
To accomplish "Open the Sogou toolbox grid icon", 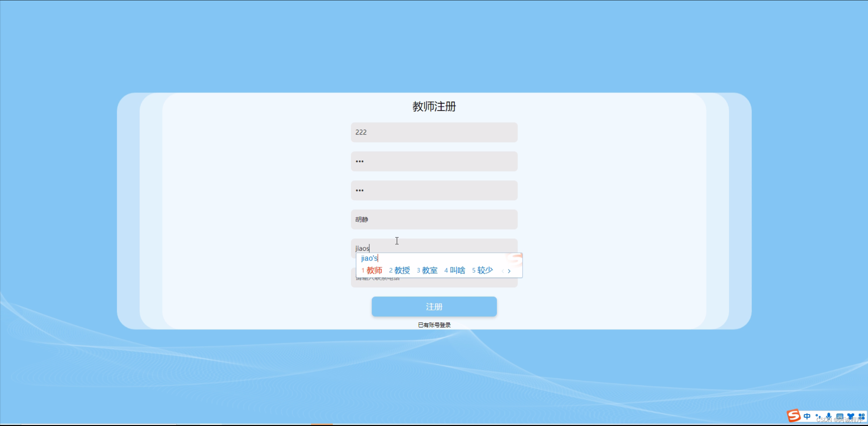I will (862, 416).
